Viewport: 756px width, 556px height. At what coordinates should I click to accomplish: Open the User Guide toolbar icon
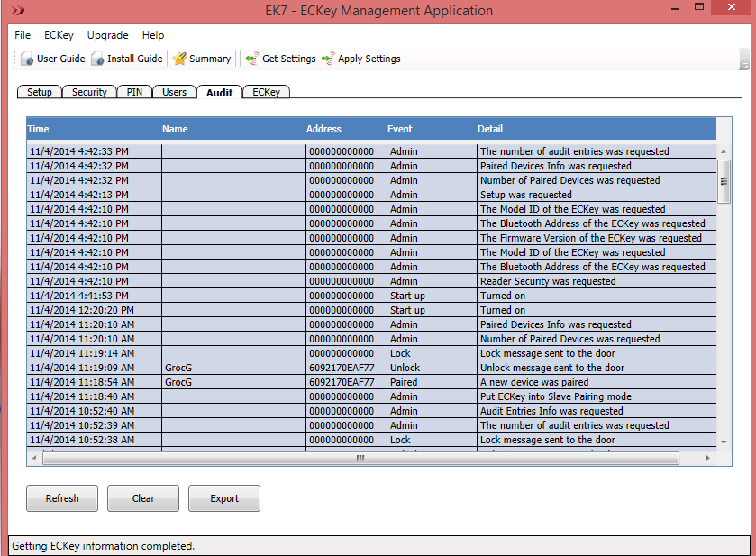coord(27,59)
